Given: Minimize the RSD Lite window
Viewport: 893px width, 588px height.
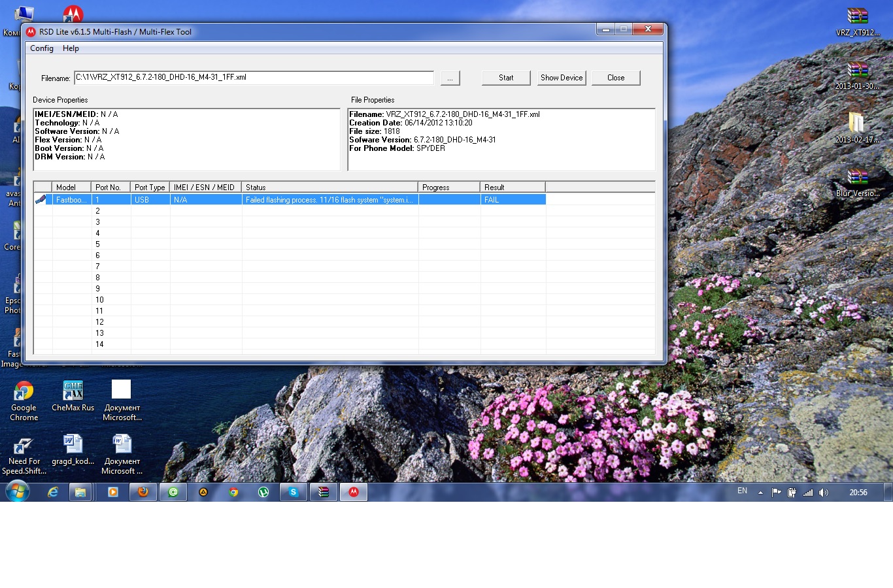Looking at the screenshot, I should click(606, 29).
